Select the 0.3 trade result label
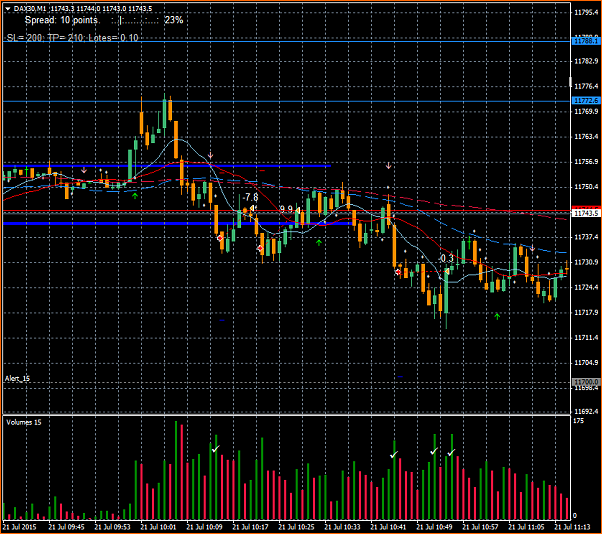602x534 pixels. tap(446, 259)
